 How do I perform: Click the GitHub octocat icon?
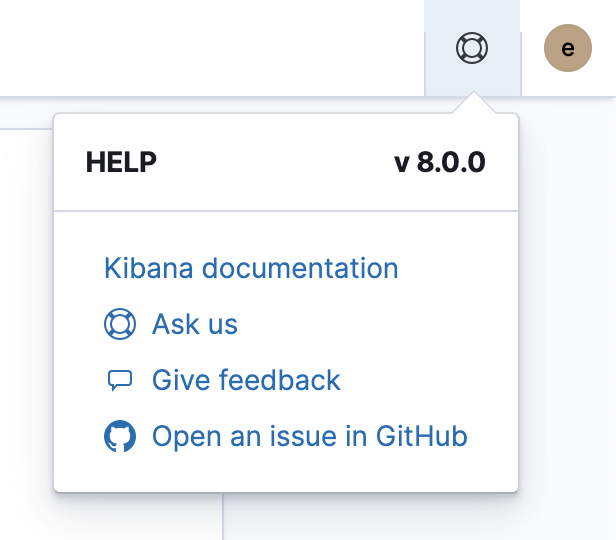point(120,436)
